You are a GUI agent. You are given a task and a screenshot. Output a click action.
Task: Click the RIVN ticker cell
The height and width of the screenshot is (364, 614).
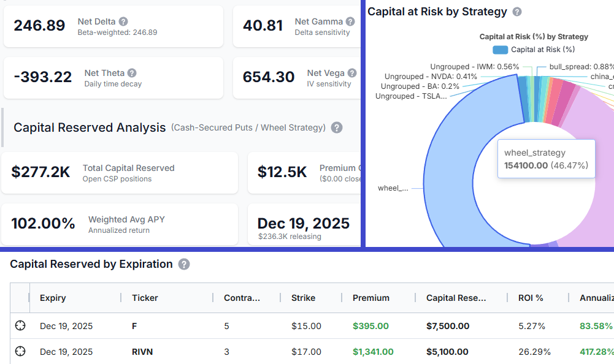tap(144, 352)
